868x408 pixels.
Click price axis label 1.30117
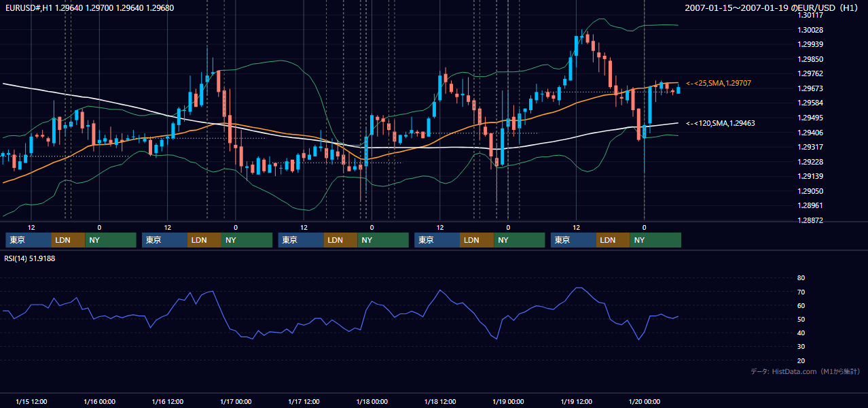(x=810, y=15)
